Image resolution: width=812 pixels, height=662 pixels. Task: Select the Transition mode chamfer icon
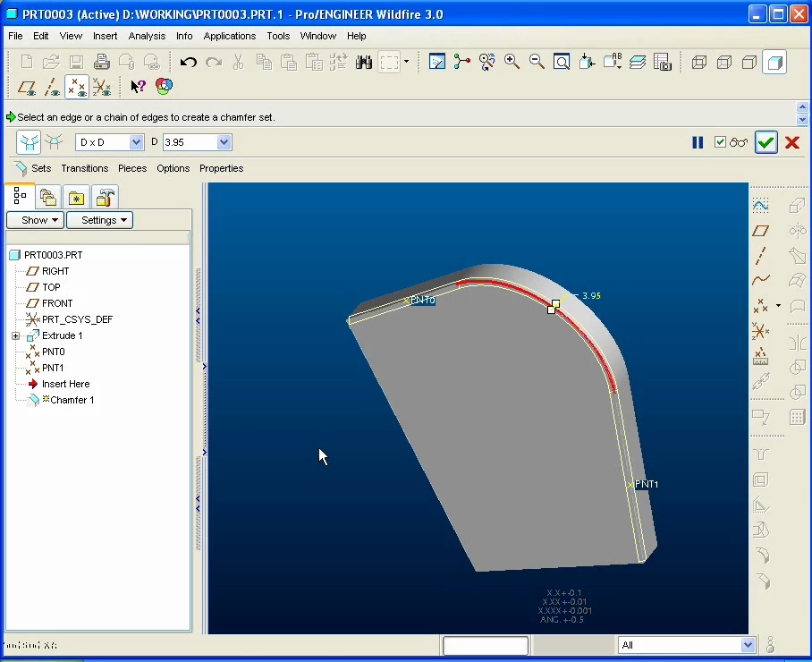coord(54,142)
